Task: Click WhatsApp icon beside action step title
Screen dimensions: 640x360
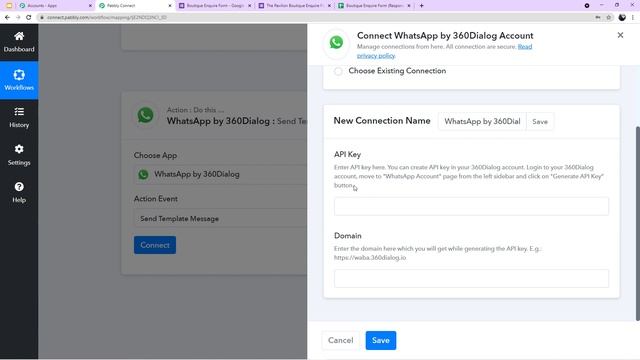Action: click(146, 115)
